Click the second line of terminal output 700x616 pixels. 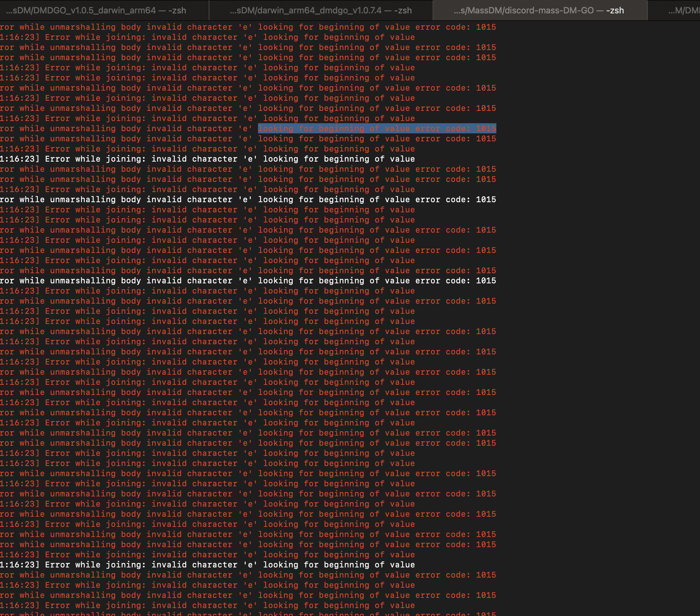pyautogui.click(x=207, y=37)
